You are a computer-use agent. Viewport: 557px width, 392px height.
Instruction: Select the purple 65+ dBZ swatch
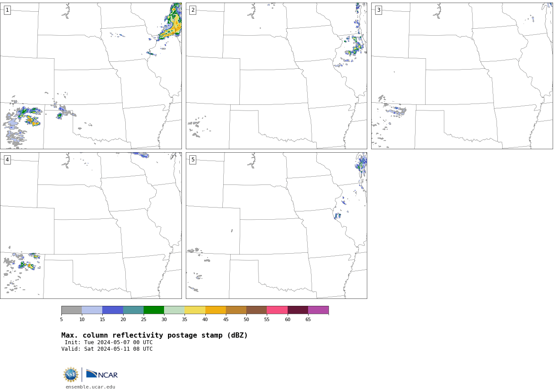point(318,310)
